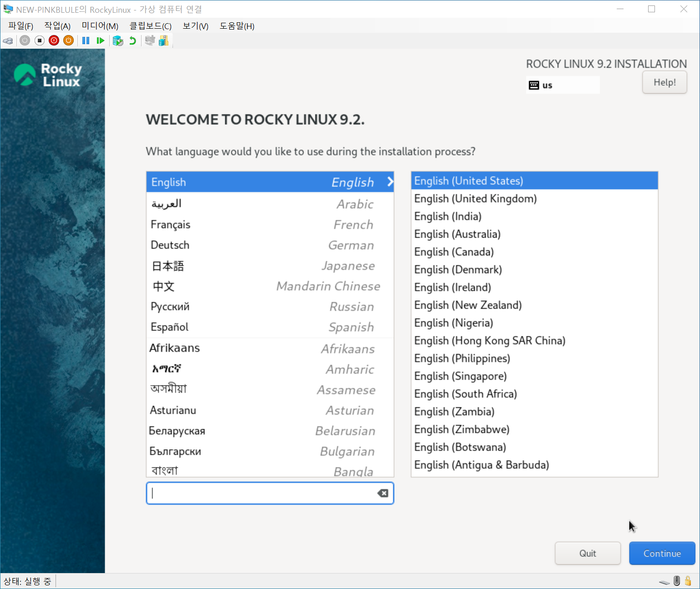Image resolution: width=700 pixels, height=589 pixels.
Task: Open the 미디어(M) menu
Action: (100, 26)
